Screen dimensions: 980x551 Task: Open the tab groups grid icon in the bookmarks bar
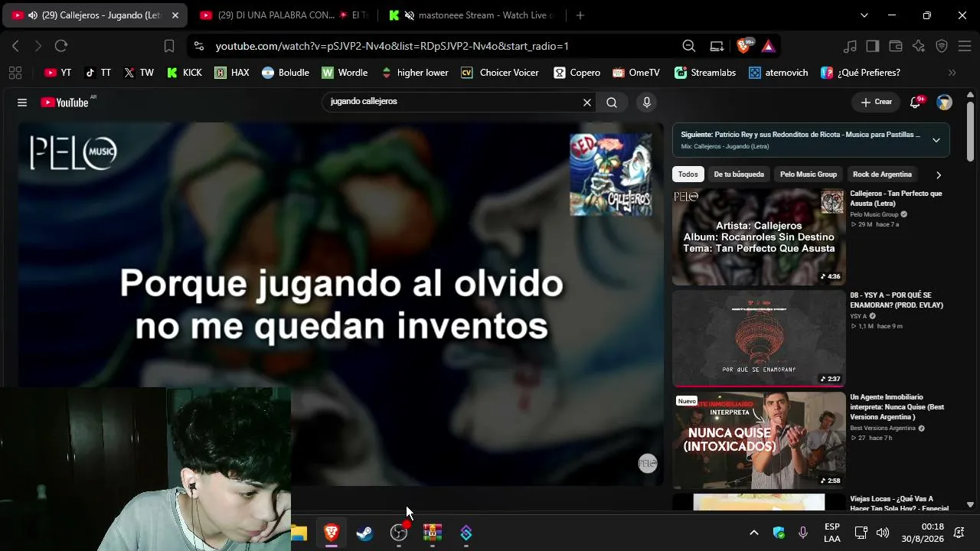click(15, 73)
